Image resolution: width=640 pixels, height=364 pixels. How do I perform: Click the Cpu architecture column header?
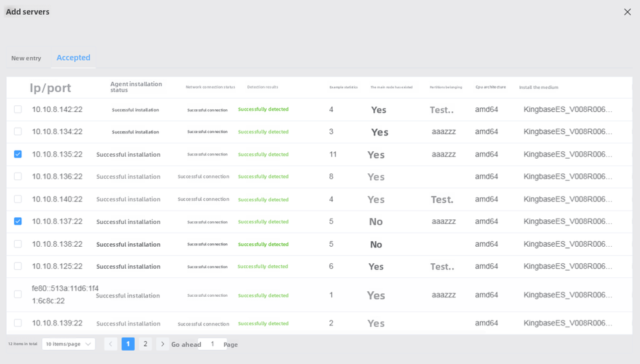tap(490, 87)
